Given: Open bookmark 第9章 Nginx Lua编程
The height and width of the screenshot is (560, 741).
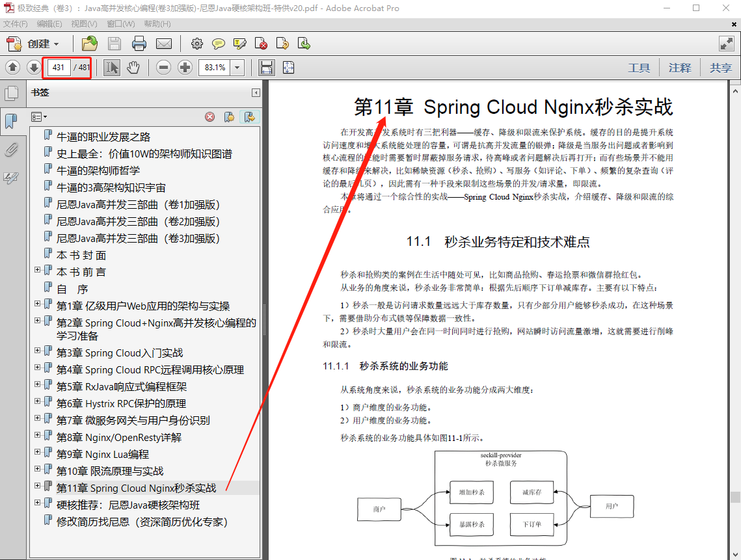Looking at the screenshot, I should [x=103, y=454].
